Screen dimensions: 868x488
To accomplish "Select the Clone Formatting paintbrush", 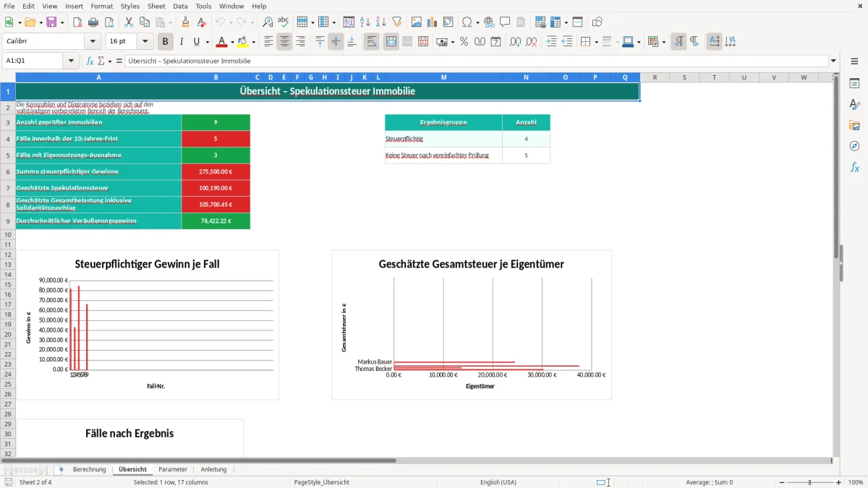I will click(x=185, y=22).
